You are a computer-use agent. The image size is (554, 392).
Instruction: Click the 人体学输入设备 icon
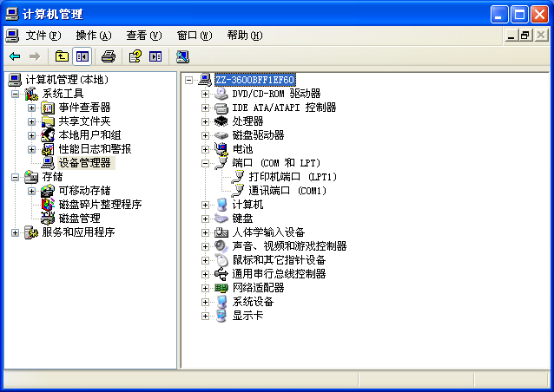pos(221,232)
